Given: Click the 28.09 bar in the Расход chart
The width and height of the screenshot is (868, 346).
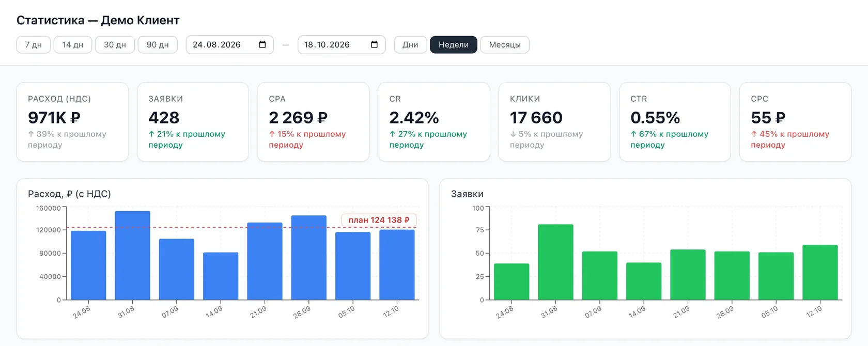Looking at the screenshot, I should point(309,257).
